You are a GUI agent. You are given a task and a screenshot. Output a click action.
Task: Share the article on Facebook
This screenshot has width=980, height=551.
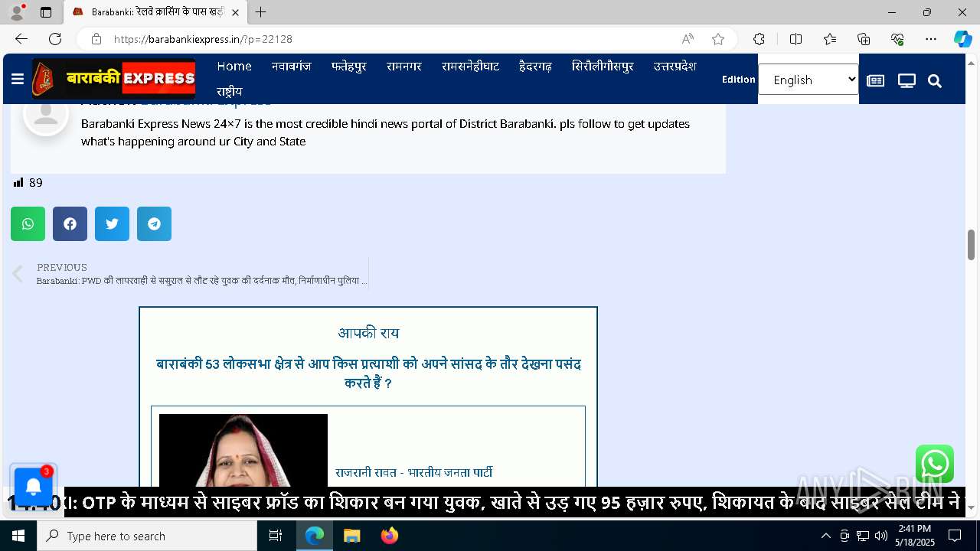(70, 223)
